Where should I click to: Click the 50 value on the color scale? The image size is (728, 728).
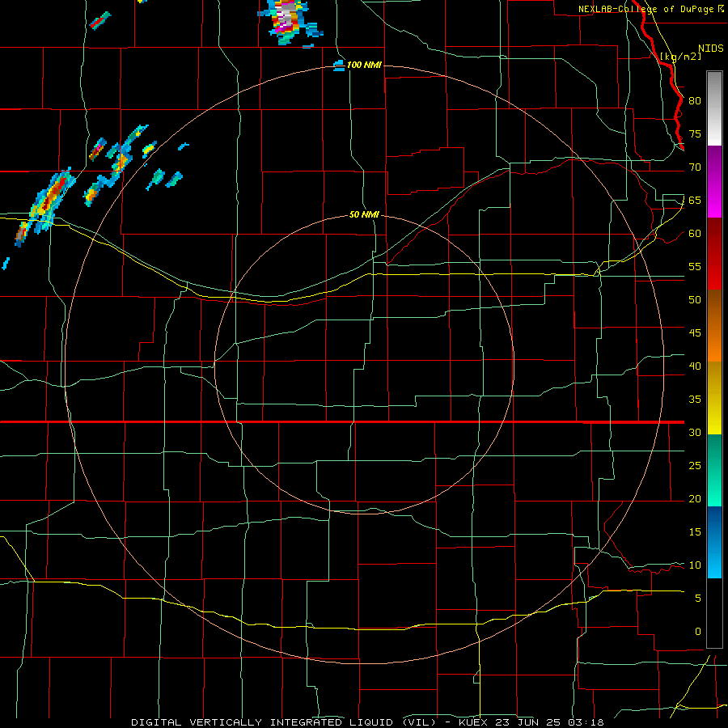[695, 300]
